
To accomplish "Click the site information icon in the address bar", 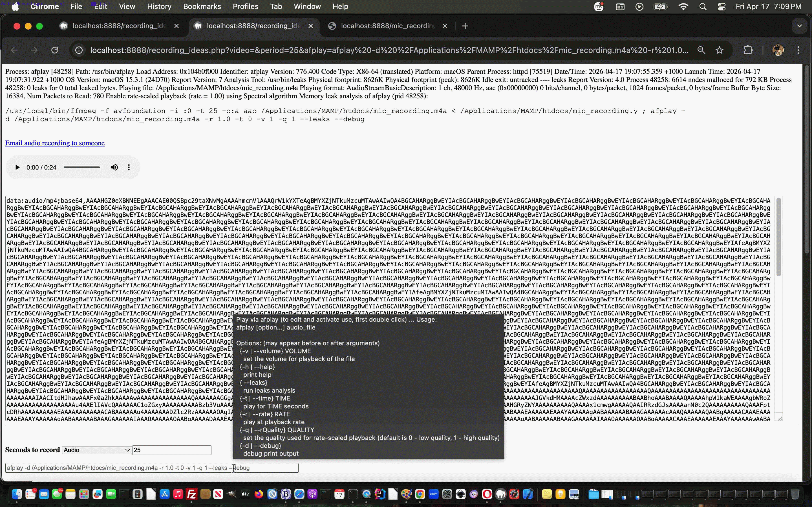I will click(x=79, y=50).
